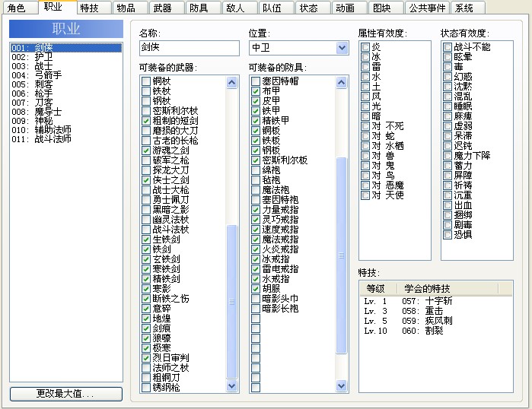Select class 002: 护卫
The width and height of the screenshot is (532, 409).
(66, 57)
